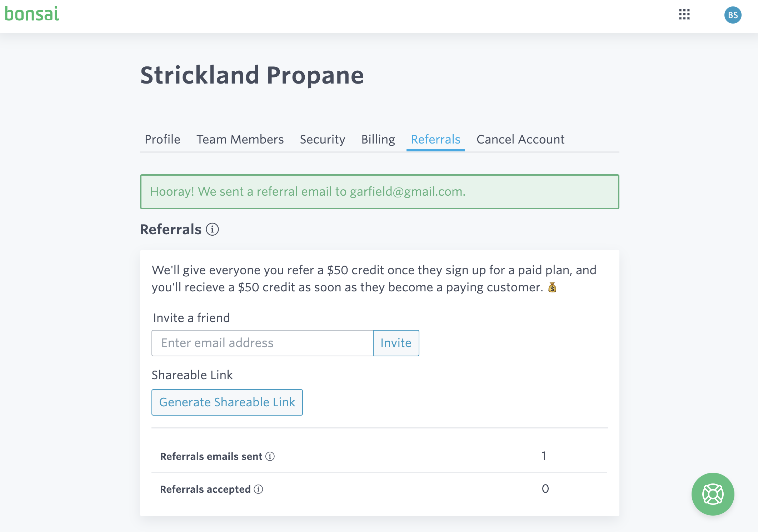Go to the Security tab
Viewport: 758px width, 532px height.
[x=322, y=140]
